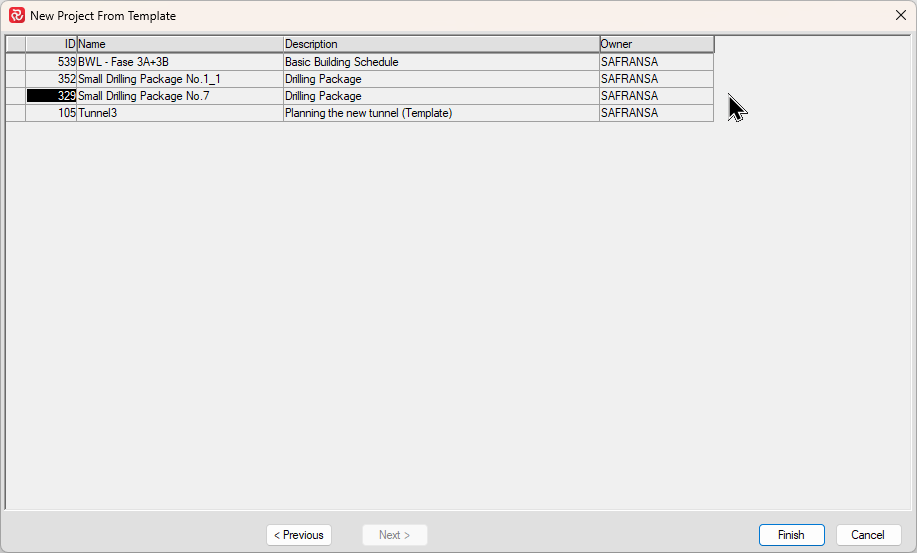This screenshot has width=917, height=553.
Task: Select the Tunnel3 template row
Action: coord(180,113)
